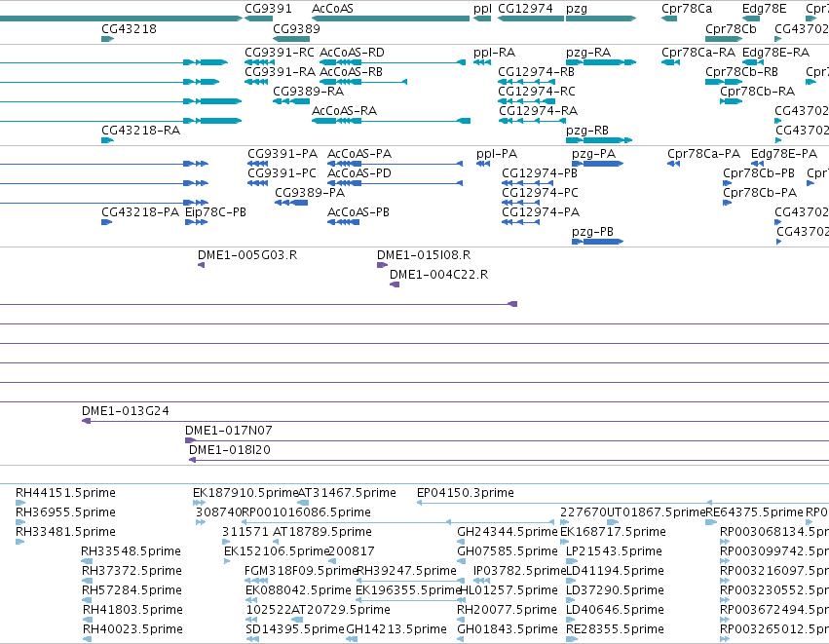Select protein CG12974-PB
829x644 pixels.
(540, 173)
